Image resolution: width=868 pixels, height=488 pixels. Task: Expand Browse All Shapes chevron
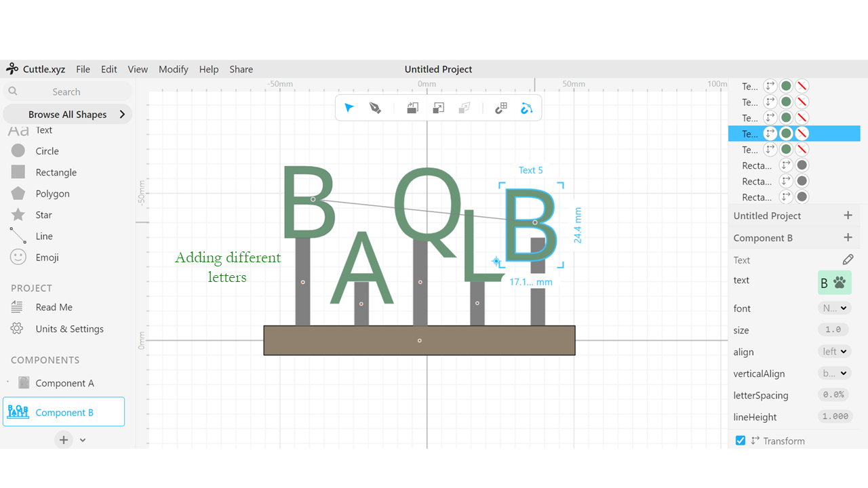tap(122, 115)
